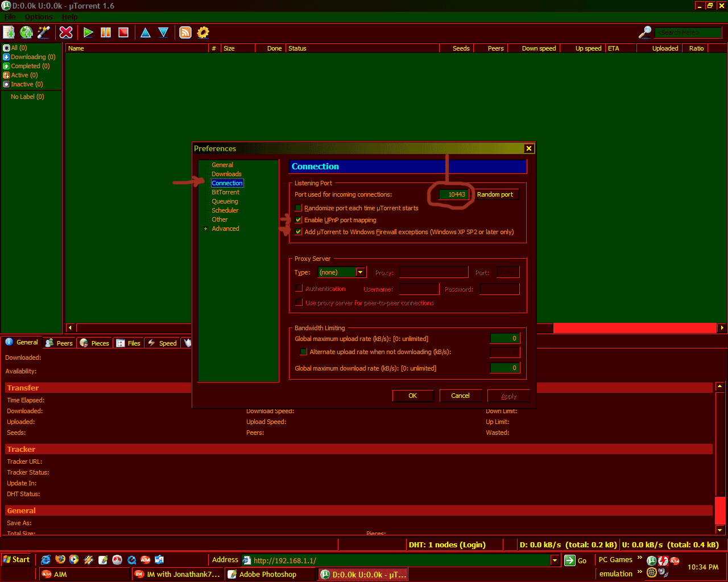The height and width of the screenshot is (582, 728).
Task: Click the QuickTime quick launch icon
Action: [131, 560]
